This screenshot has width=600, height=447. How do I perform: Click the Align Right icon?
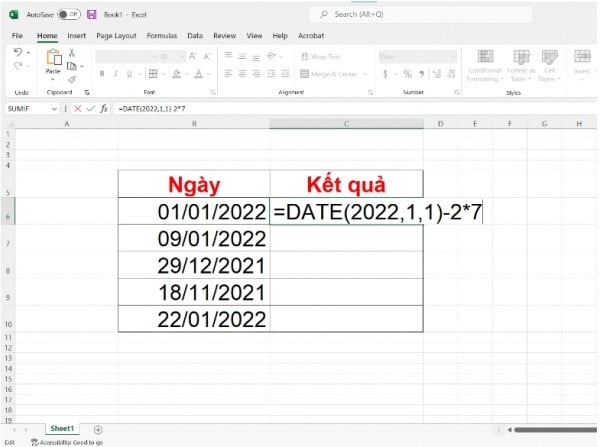click(x=256, y=73)
